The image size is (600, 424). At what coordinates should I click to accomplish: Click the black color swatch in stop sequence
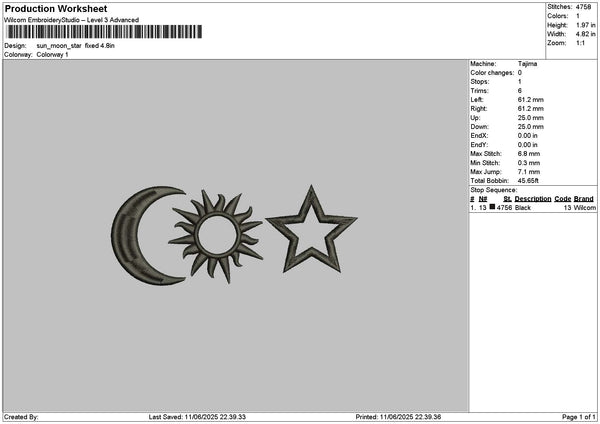[x=492, y=207]
